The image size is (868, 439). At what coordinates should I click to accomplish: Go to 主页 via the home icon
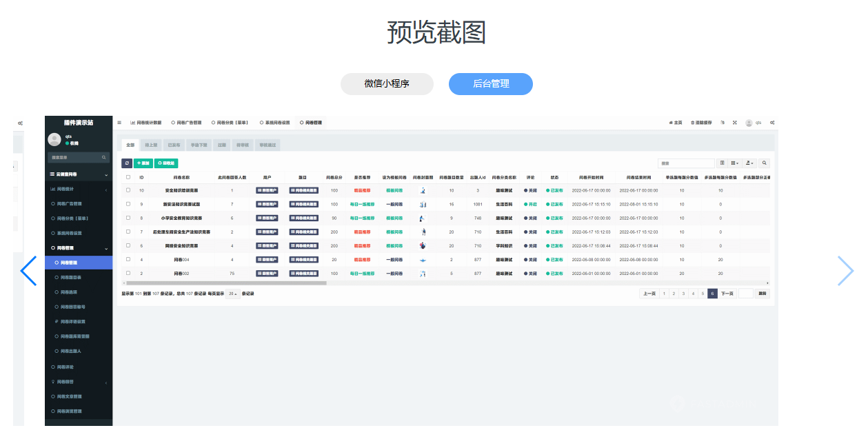[x=673, y=122]
